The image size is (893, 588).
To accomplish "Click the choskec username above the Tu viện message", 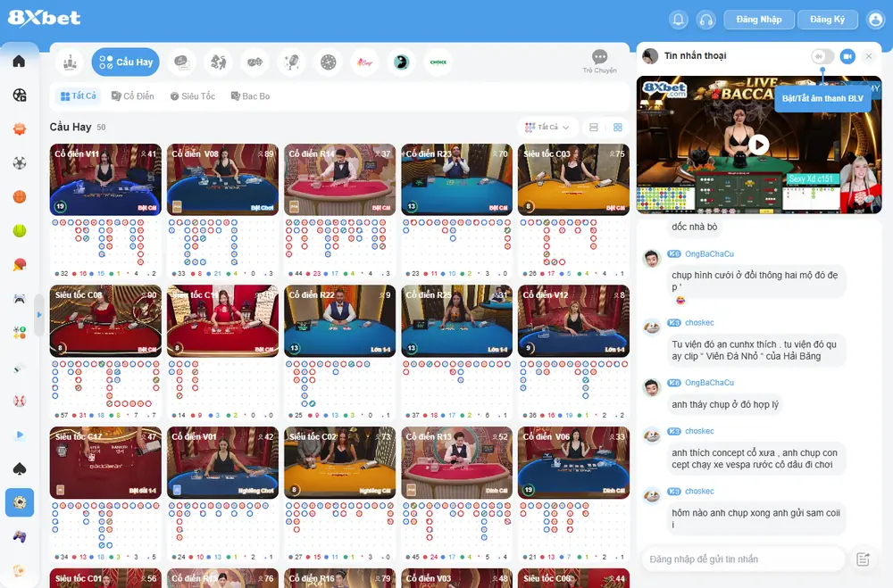I will [x=699, y=323].
